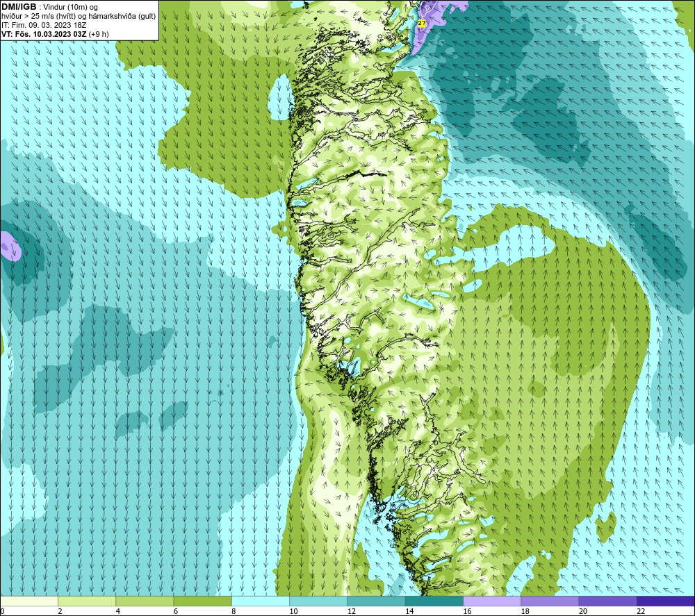Click the legend scale number 22

641,611
